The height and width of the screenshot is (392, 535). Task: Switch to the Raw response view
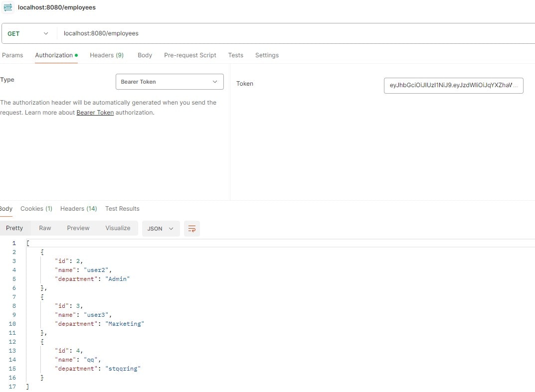coord(45,228)
